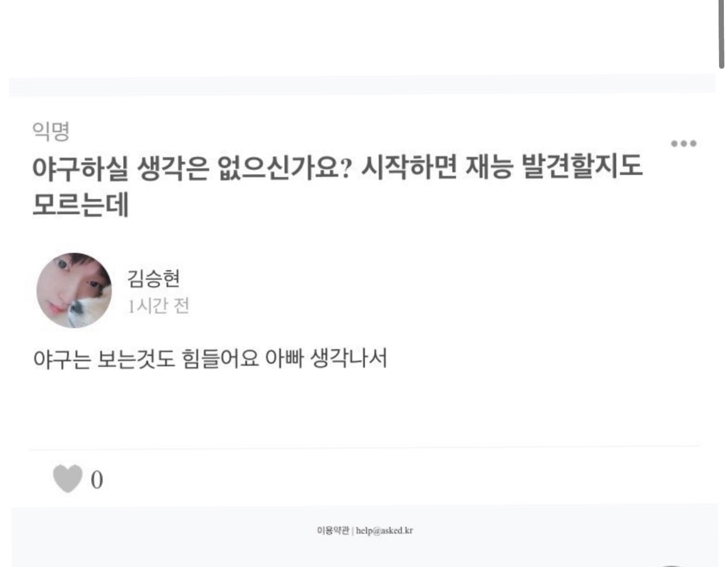The image size is (728, 567).
Task: Click the gray divider band above the post
Action: tap(362, 85)
